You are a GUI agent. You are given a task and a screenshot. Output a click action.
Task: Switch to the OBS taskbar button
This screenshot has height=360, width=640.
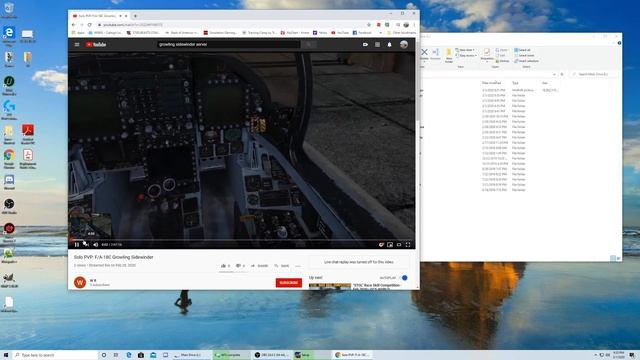coord(271,355)
